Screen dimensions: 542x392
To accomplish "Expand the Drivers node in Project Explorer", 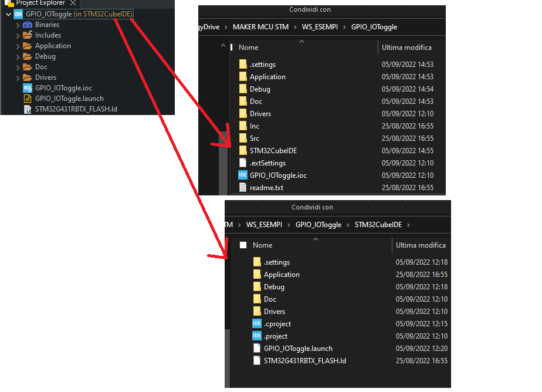I will (18, 78).
